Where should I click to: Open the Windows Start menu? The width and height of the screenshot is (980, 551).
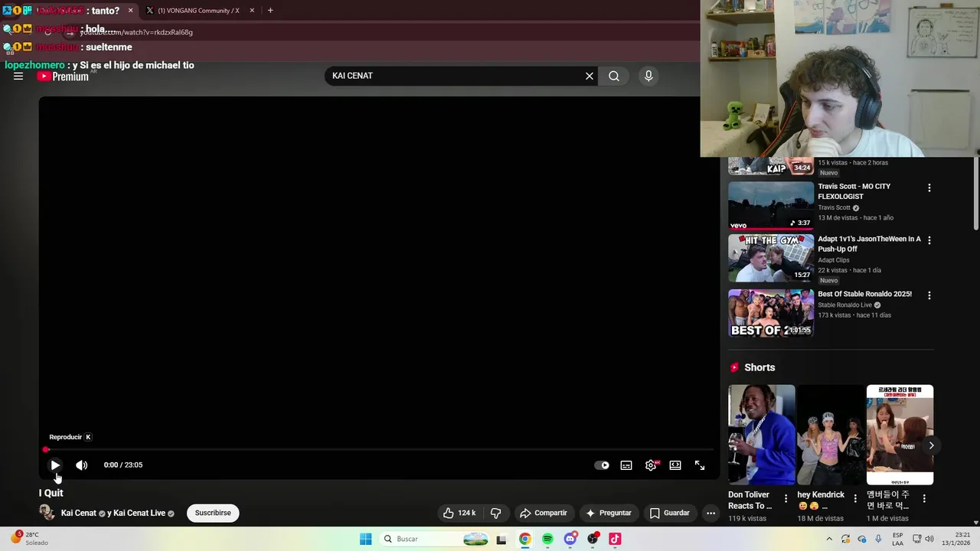click(366, 539)
